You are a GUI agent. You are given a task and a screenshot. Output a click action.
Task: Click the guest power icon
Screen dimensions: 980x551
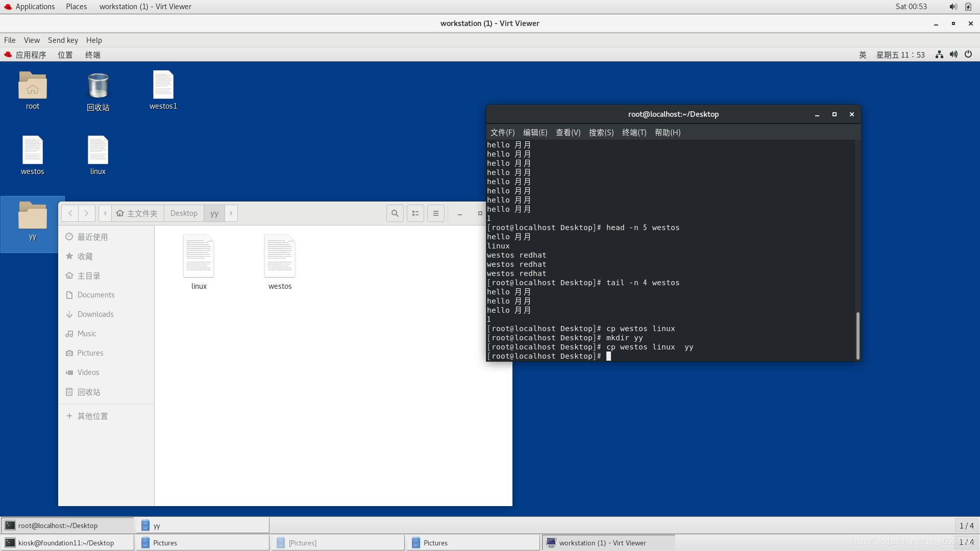click(968, 55)
